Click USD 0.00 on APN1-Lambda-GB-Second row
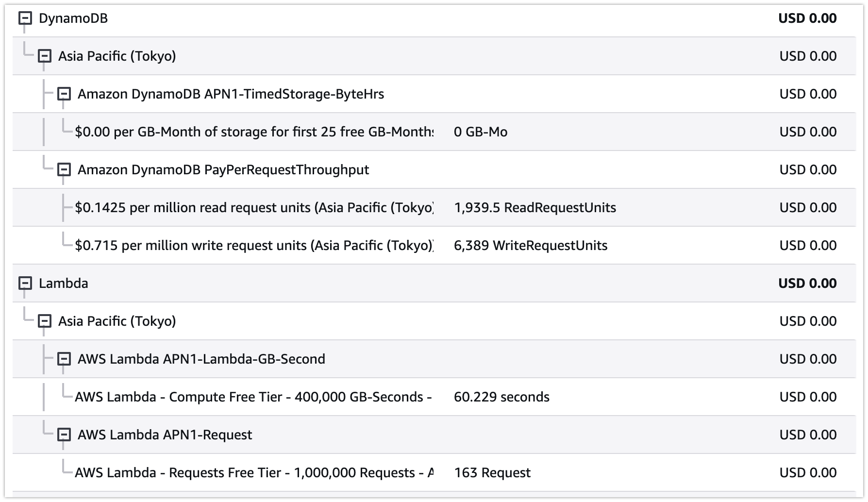Image resolution: width=868 pixels, height=502 pixels. point(808,359)
